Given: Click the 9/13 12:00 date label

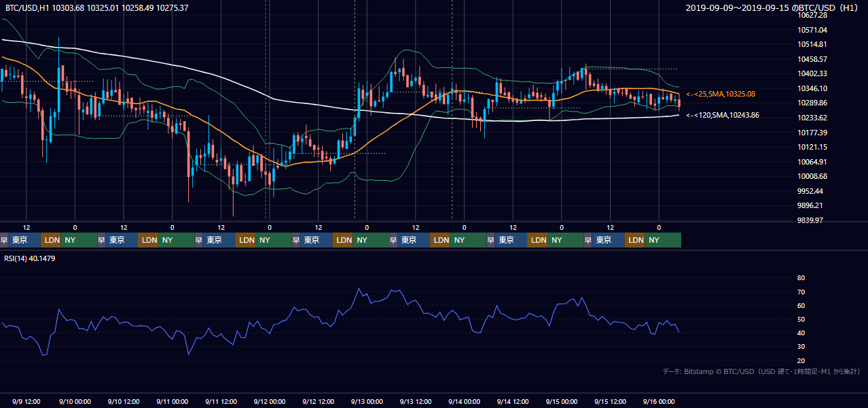Looking at the screenshot, I should pyautogui.click(x=416, y=402).
